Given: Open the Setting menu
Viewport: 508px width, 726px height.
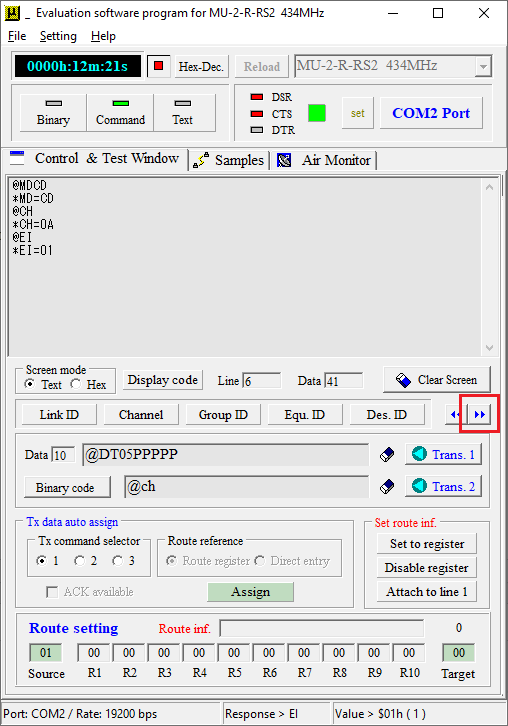Looking at the screenshot, I should [x=58, y=36].
